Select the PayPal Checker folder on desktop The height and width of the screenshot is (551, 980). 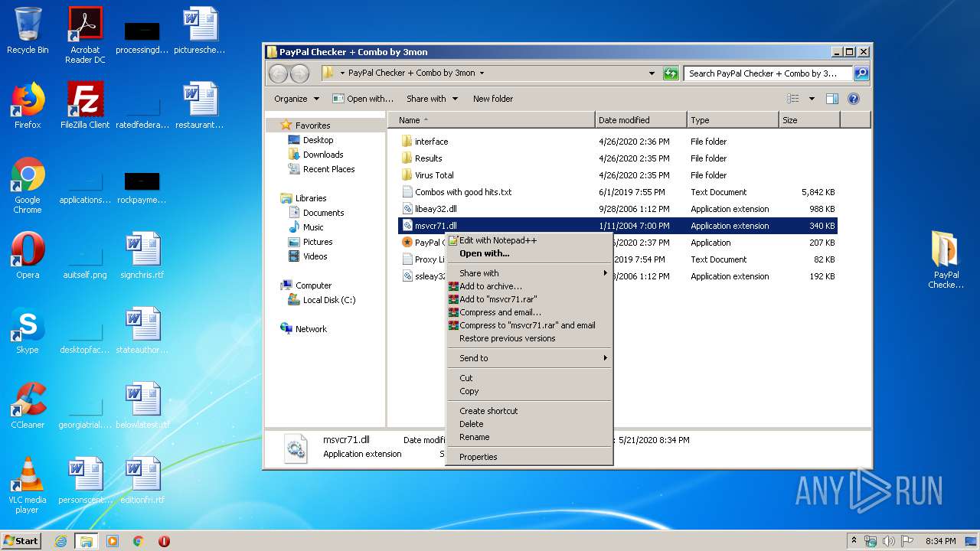click(x=946, y=260)
